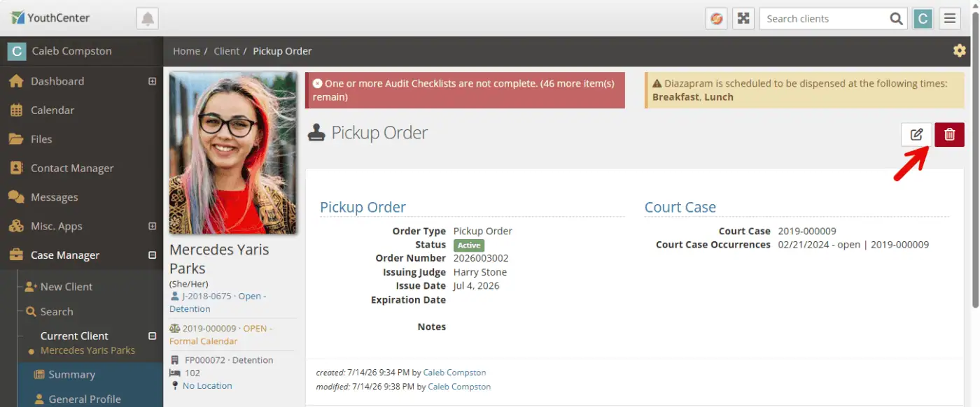Edit the Pickup Order

pyautogui.click(x=916, y=134)
